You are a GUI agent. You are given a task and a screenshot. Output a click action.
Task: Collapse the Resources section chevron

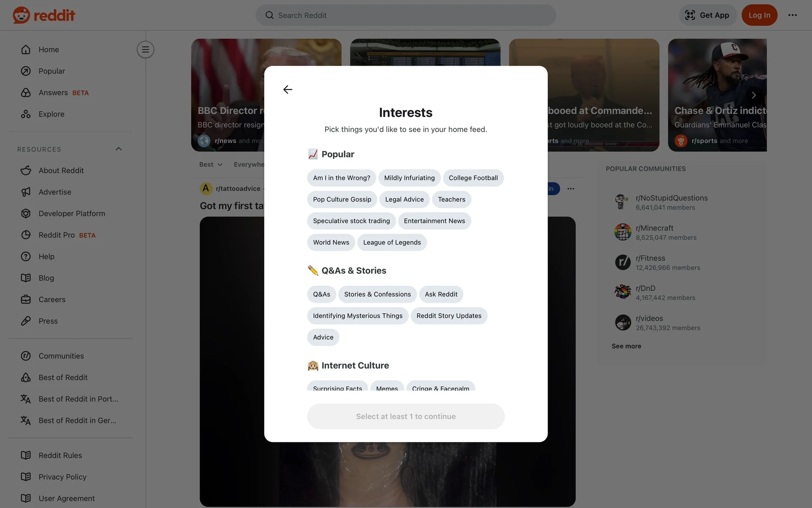(118, 149)
